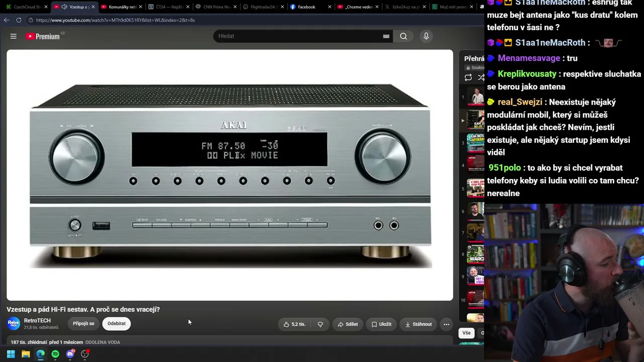Image resolution: width=644 pixels, height=362 pixels.
Task: Like the video with the thumbs-up button
Action: point(294,324)
